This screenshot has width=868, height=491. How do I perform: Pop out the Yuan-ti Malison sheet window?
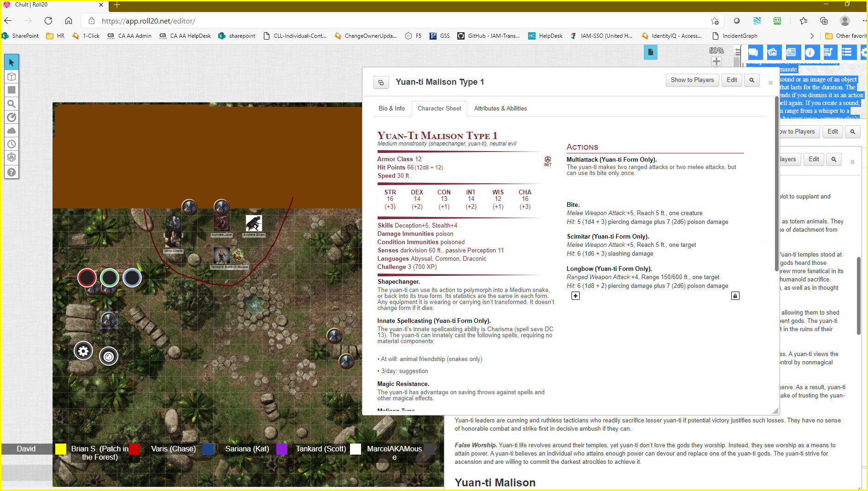click(x=381, y=82)
